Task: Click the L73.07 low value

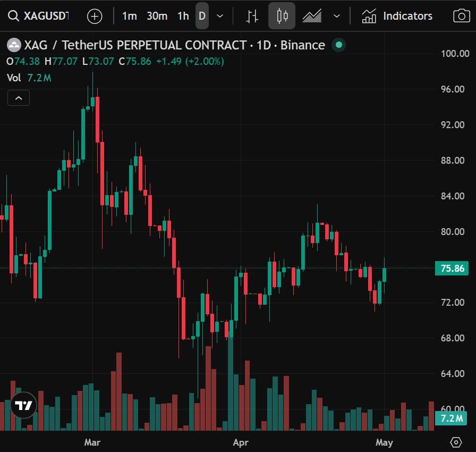Action: coord(98,61)
